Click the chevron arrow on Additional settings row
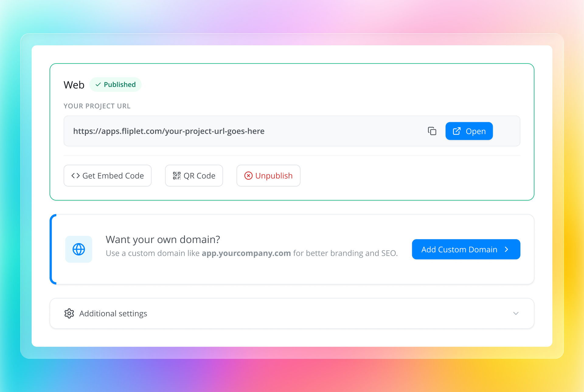 point(516,313)
